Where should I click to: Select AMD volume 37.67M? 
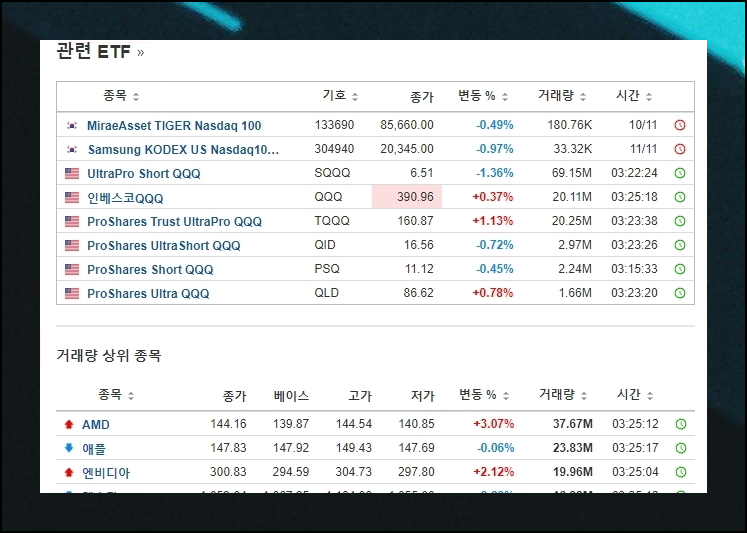click(x=573, y=423)
